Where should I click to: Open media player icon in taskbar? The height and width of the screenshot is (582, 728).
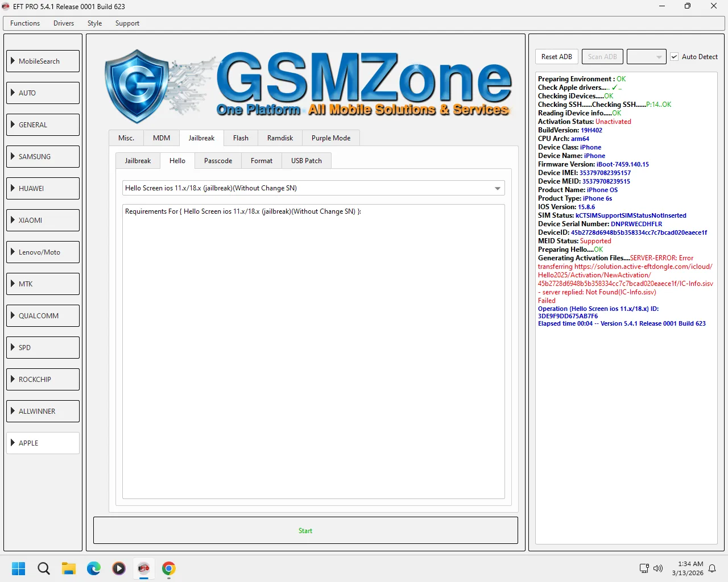pos(119,568)
